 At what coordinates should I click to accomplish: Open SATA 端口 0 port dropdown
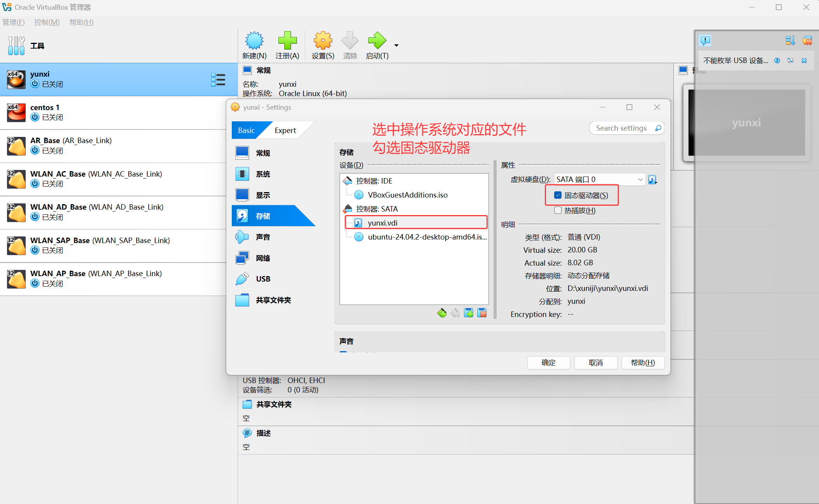pos(599,179)
